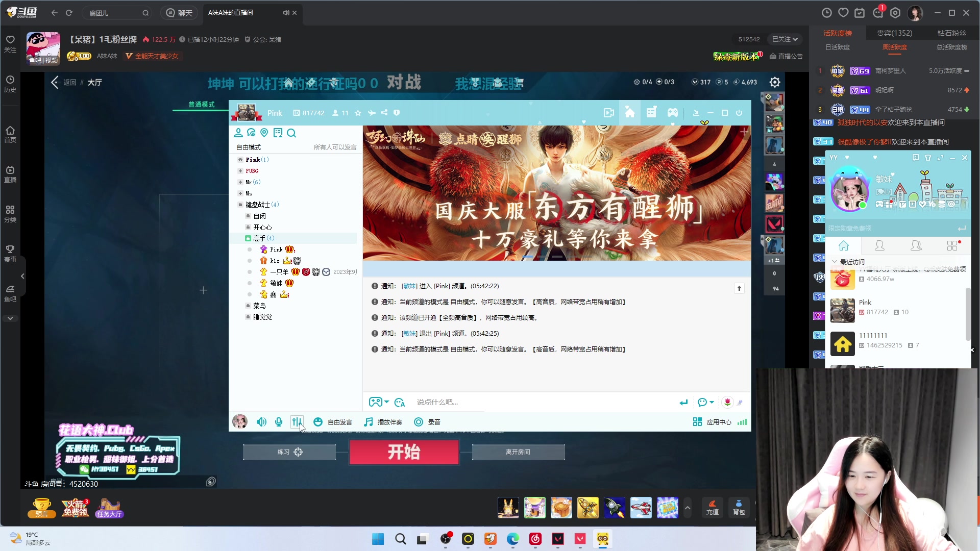Select the 菜鸟 sub-channel
The width and height of the screenshot is (980, 551).
259,306
